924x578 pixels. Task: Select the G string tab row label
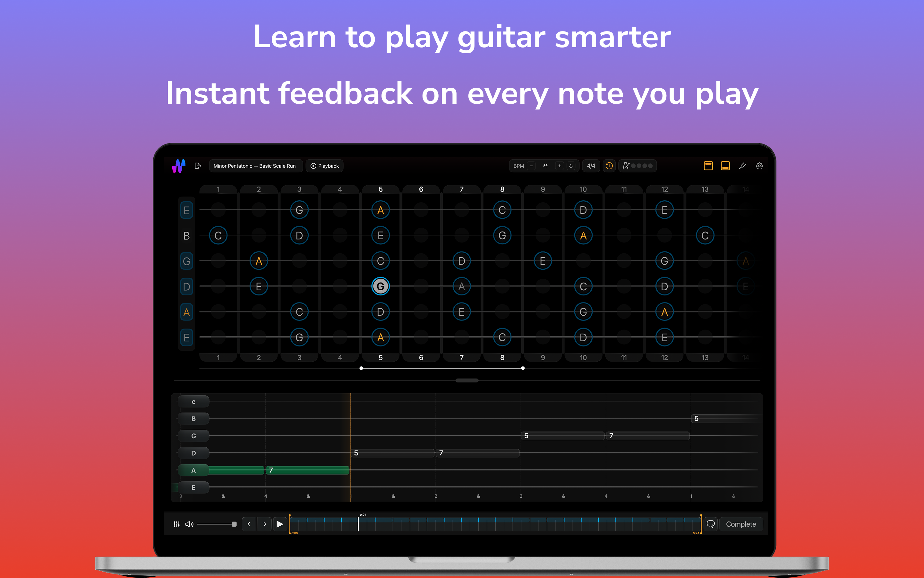(x=193, y=436)
